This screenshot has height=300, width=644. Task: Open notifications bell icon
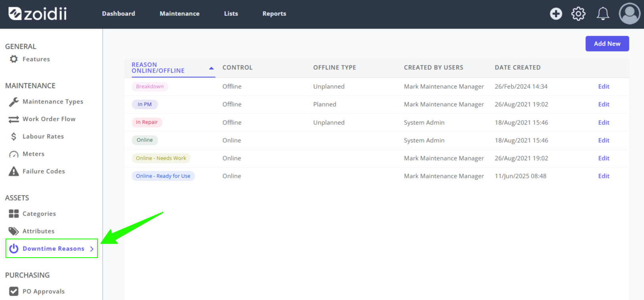click(x=603, y=13)
